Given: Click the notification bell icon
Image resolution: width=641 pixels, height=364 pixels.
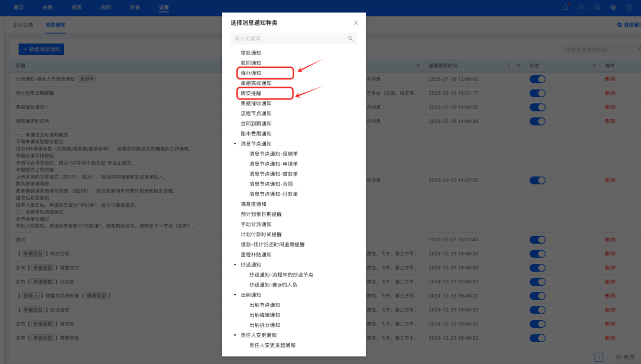Looking at the screenshot, I should tap(566, 7).
